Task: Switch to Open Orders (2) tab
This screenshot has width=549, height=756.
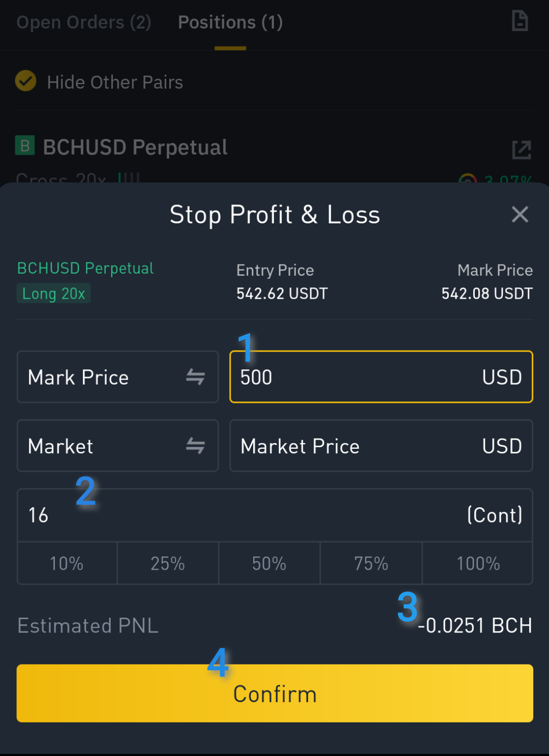Action: 84,22
